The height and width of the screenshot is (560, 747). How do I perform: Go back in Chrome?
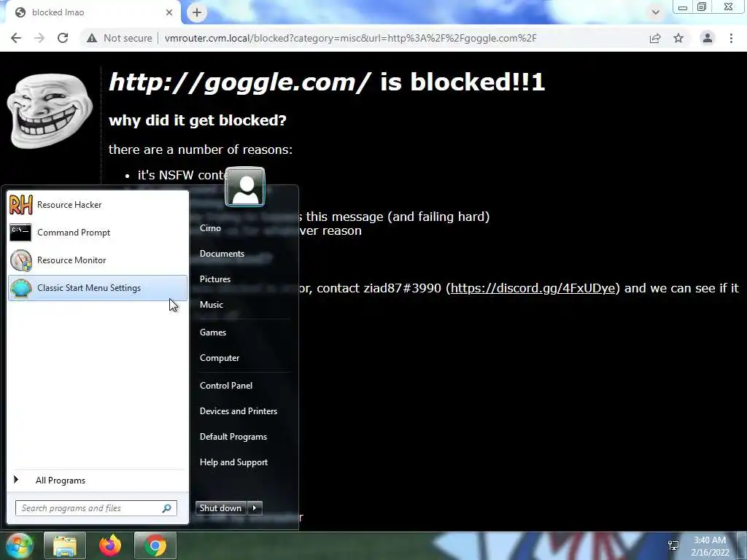tap(16, 38)
